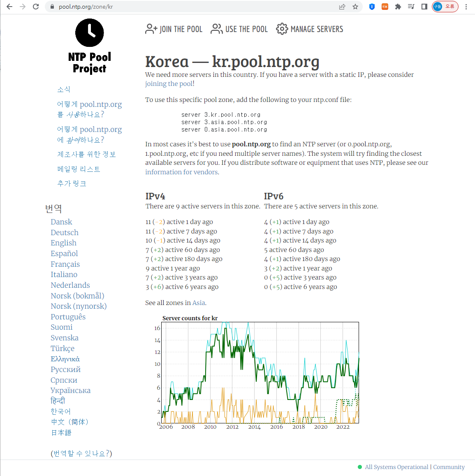The width and height of the screenshot is (475, 476).
Task: Switch language to Norsk (bokmål)
Action: coord(77,296)
